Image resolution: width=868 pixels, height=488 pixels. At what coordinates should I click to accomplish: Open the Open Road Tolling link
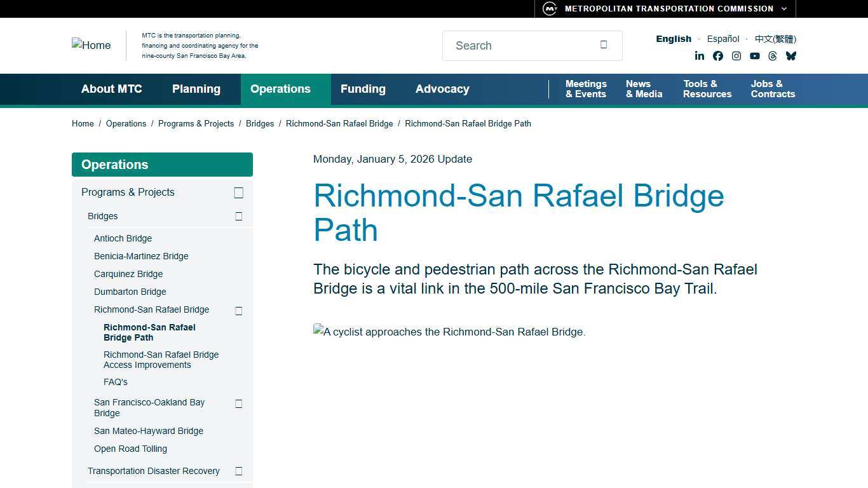[130, 449]
